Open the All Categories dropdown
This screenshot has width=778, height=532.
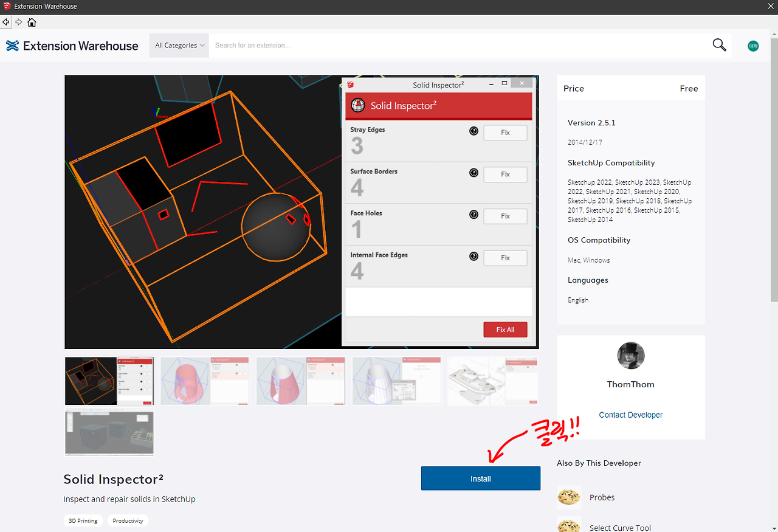[x=179, y=45]
